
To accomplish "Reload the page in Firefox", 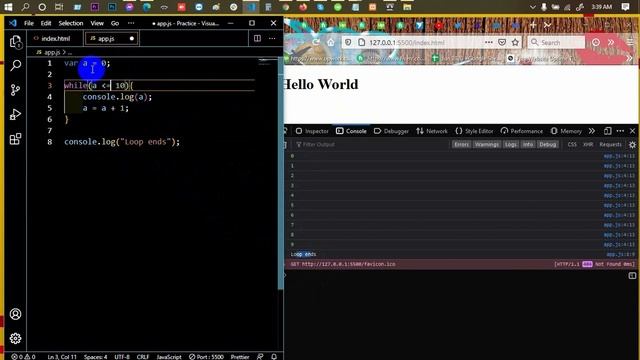I will coord(316,42).
